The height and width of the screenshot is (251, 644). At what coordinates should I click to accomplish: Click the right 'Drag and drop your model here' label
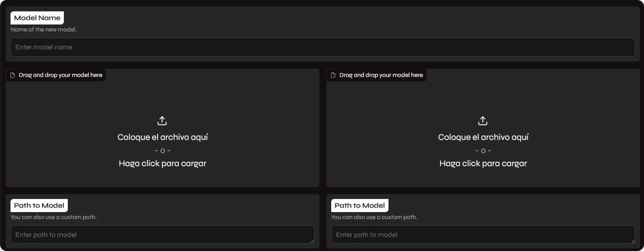[x=381, y=75]
